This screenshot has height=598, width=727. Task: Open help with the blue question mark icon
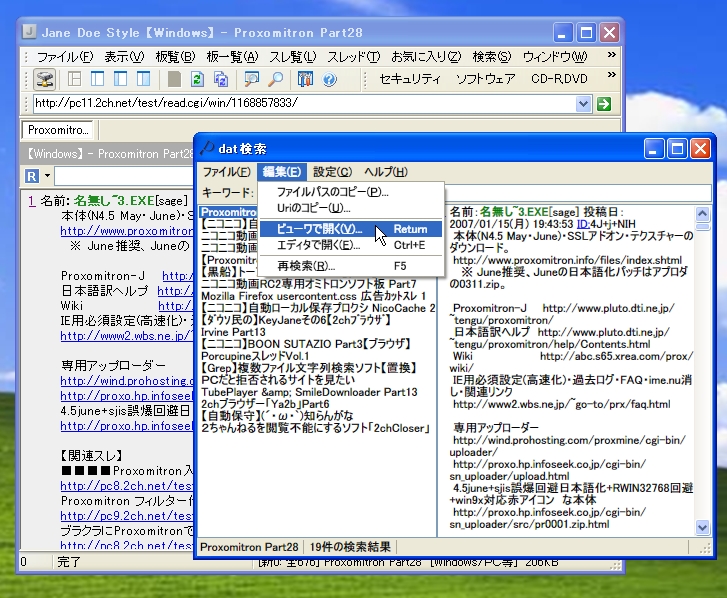coord(329,79)
